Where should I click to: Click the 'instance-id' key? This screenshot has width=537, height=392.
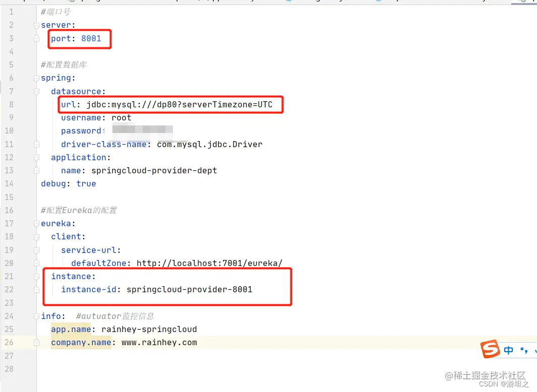[89, 290]
